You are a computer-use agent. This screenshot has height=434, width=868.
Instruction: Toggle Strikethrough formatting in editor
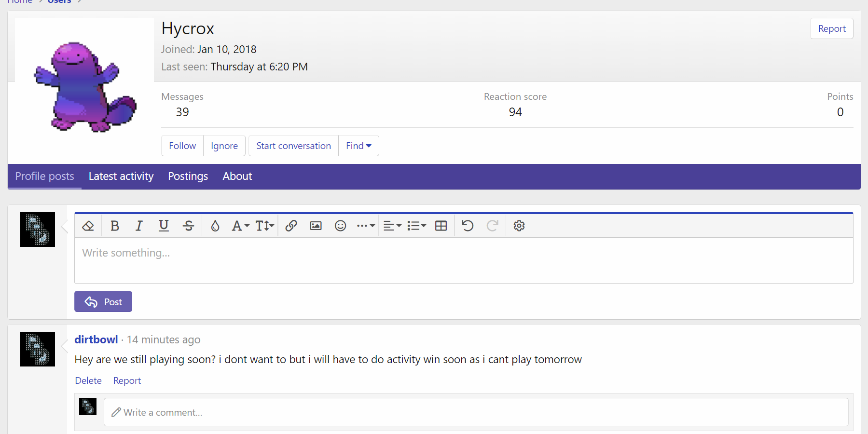[189, 226]
